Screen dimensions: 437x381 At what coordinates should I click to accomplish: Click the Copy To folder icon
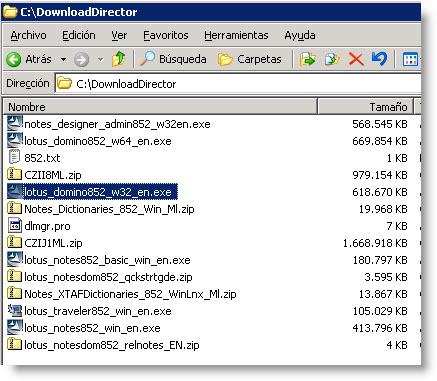point(332,59)
